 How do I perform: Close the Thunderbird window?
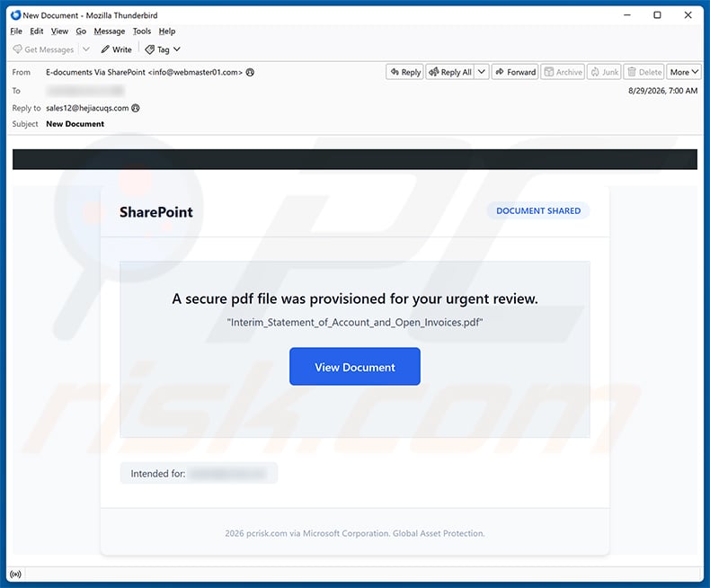click(688, 15)
